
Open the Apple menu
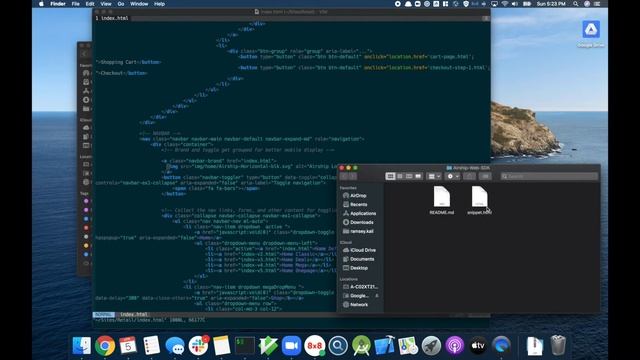tap(41, 4)
